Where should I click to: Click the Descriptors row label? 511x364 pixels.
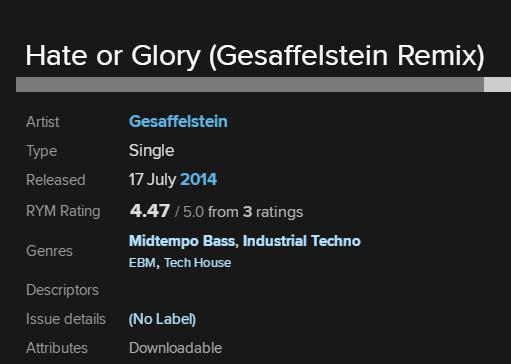(62, 290)
